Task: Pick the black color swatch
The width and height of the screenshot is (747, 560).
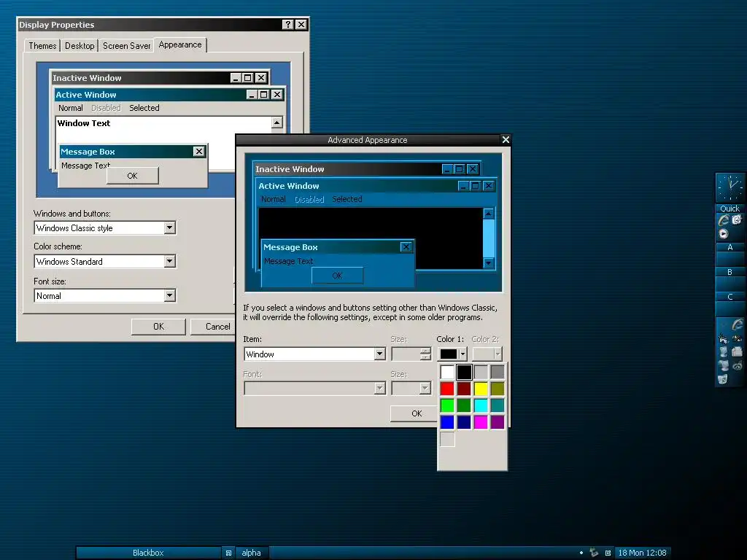Action: tap(464, 372)
